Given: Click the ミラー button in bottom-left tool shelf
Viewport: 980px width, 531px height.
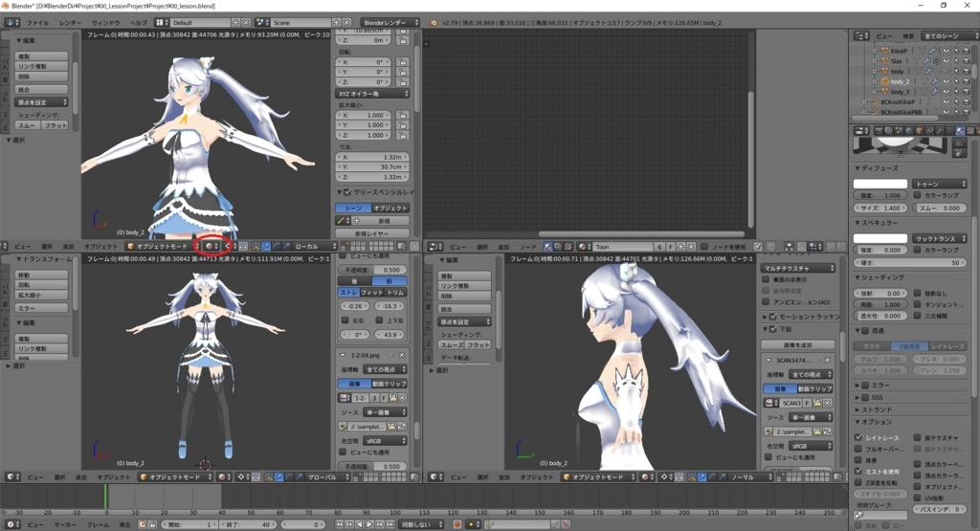Looking at the screenshot, I should coord(41,308).
